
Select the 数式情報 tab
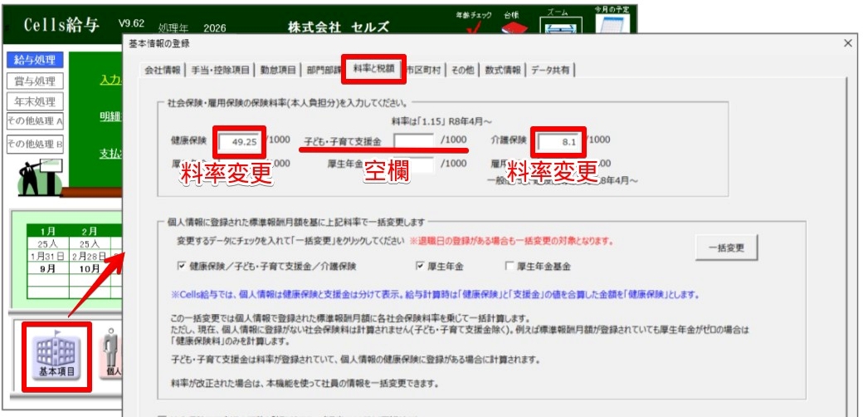click(503, 71)
